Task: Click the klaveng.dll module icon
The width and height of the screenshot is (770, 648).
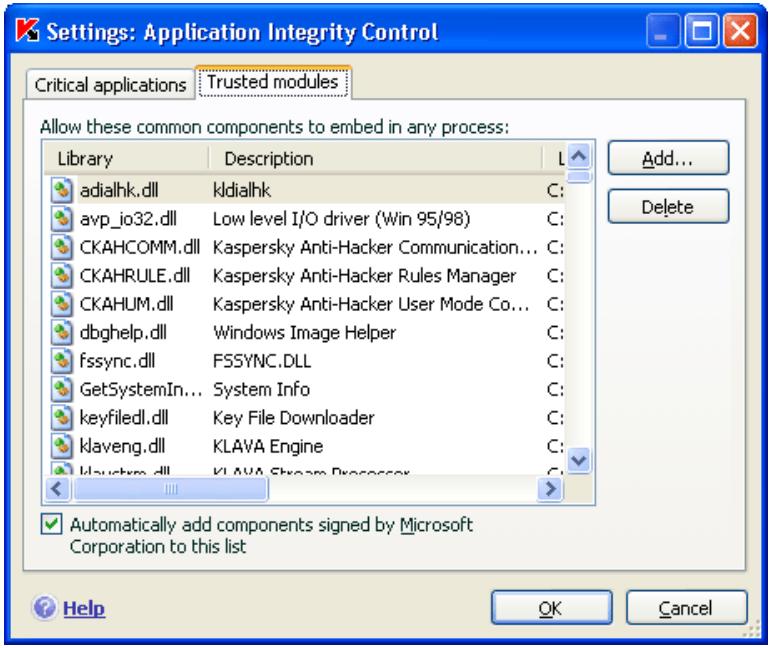Action: tap(61, 446)
